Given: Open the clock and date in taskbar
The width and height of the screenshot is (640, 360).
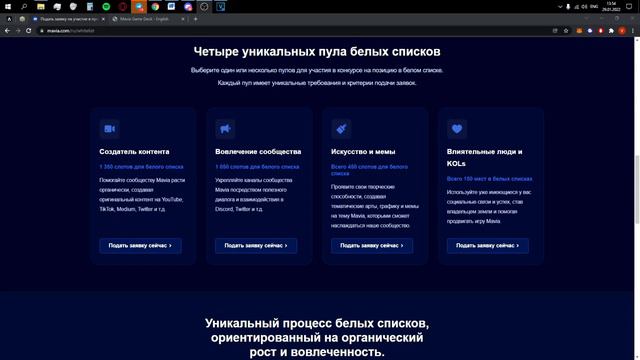Looking at the screenshot, I should 611,7.
